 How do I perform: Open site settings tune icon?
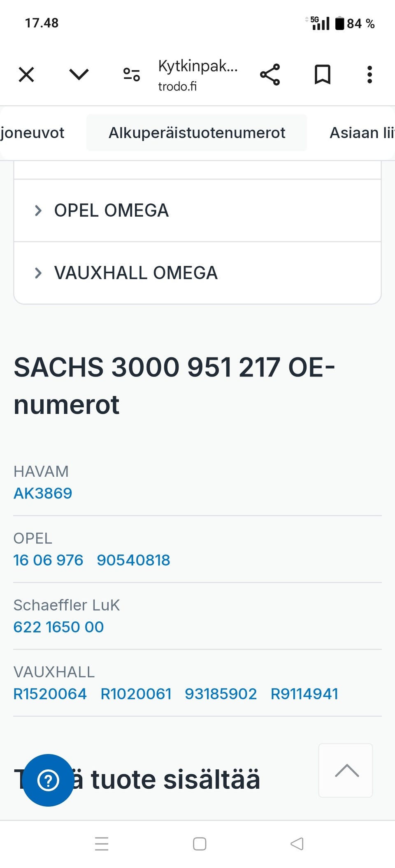(x=132, y=75)
